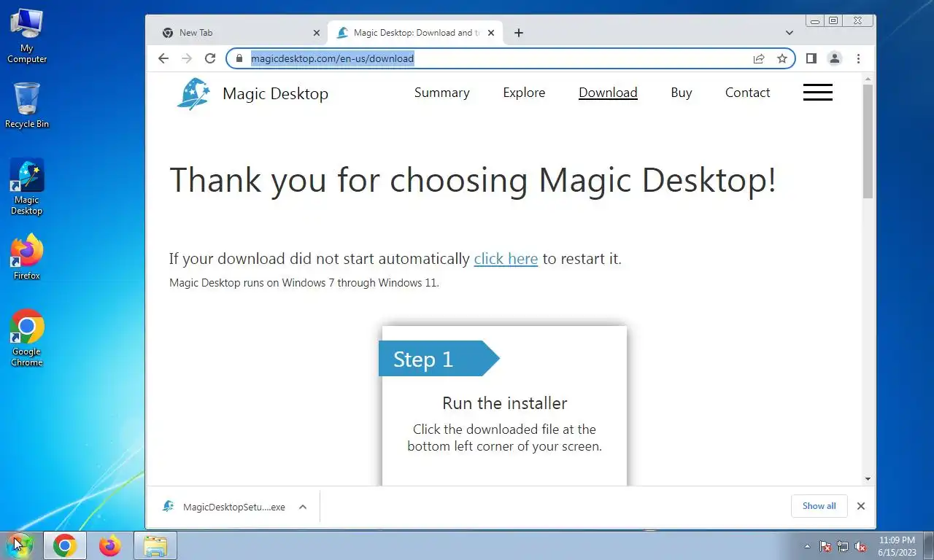Open the My Computer desktop icon
Screen dimensions: 934x560
[x=27, y=36]
